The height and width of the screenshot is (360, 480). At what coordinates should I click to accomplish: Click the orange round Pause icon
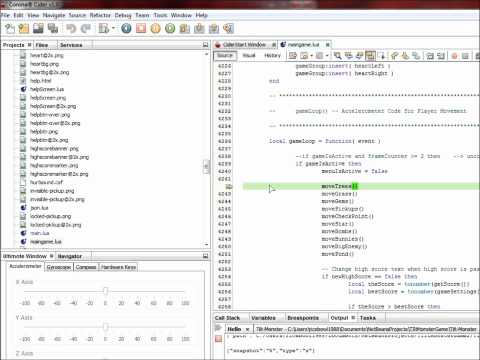pyautogui.click(x=155, y=29)
